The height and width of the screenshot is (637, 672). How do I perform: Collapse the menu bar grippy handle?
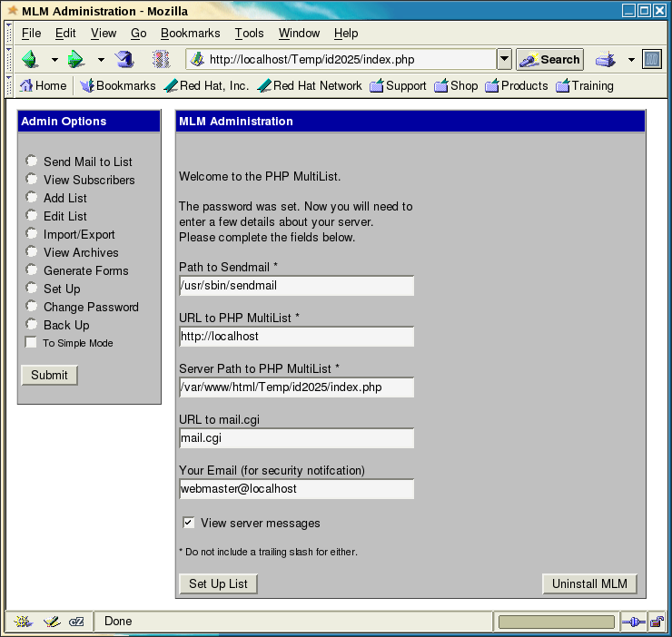pyautogui.click(x=9, y=33)
